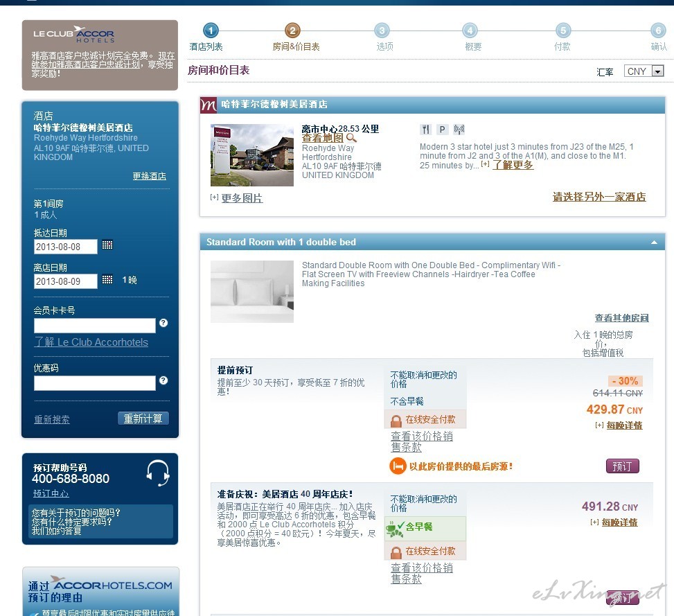Open the 预订中心 link
Image resolution: width=674 pixels, height=616 pixels.
[51, 493]
